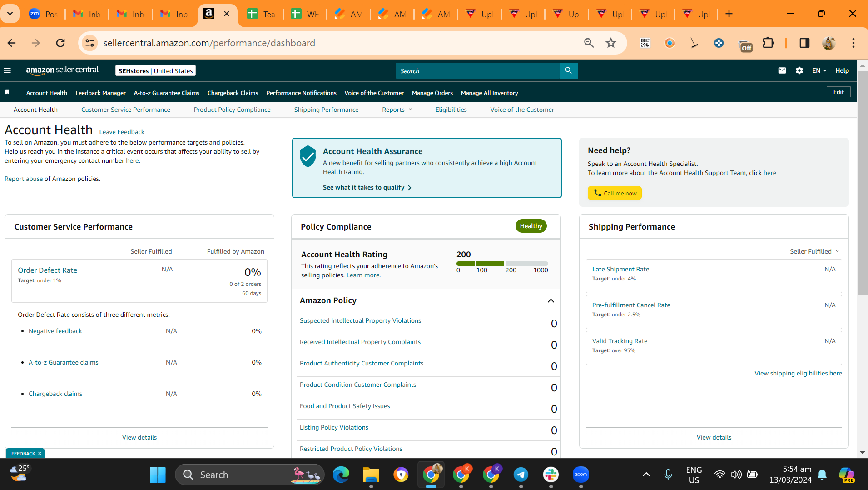Open Product Policy Compliance tab
This screenshot has width=868, height=490.
[x=232, y=110]
